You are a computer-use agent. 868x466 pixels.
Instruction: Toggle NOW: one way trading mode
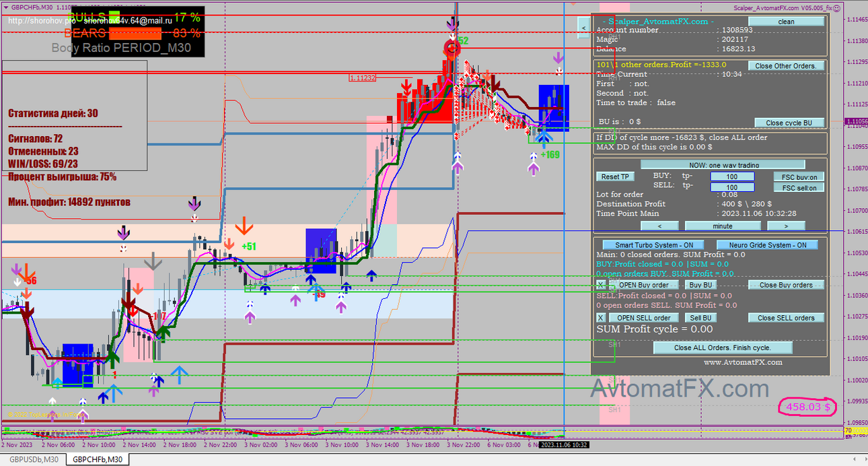click(x=723, y=164)
